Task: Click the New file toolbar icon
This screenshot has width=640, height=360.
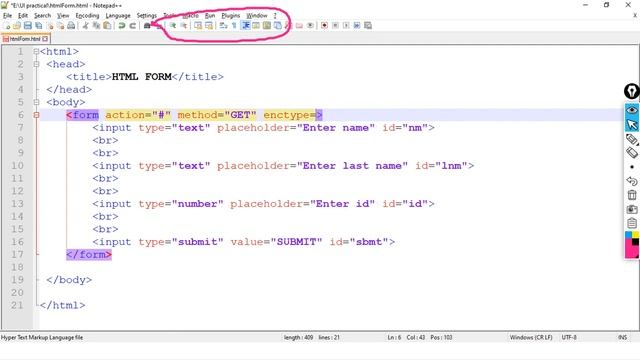Action: [7, 25]
